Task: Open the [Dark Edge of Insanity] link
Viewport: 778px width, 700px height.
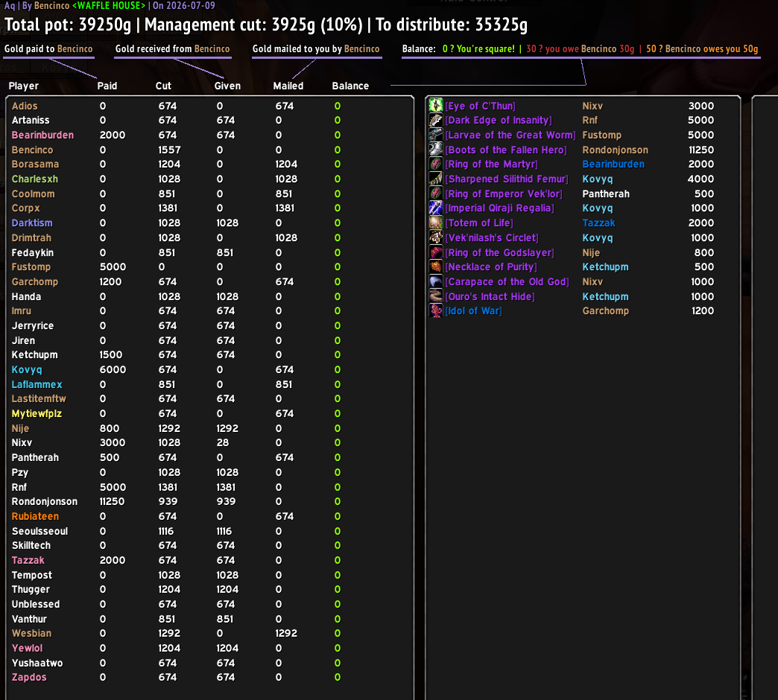Action: pos(499,121)
